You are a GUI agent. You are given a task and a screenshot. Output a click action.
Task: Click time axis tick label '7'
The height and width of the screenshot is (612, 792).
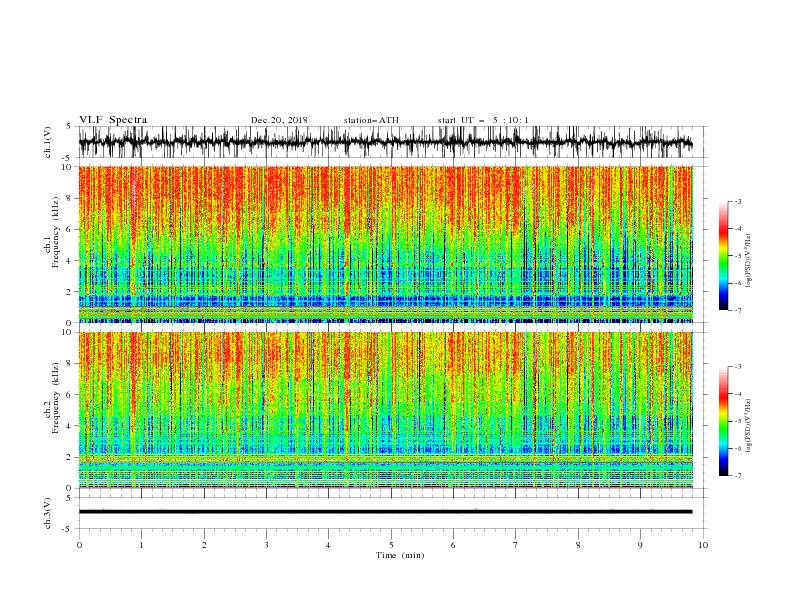click(x=516, y=545)
